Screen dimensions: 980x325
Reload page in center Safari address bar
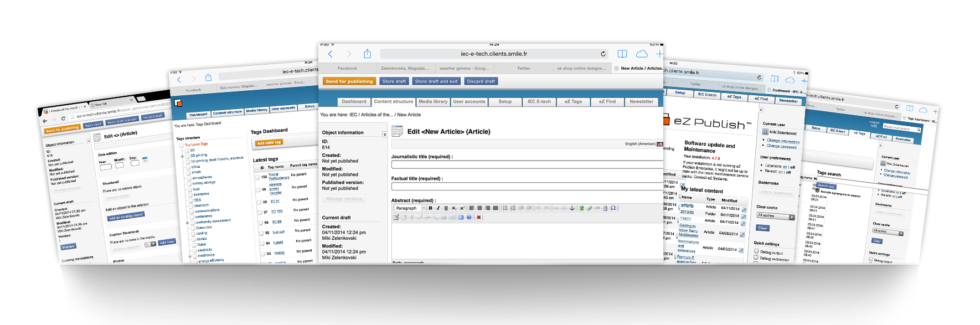[603, 54]
